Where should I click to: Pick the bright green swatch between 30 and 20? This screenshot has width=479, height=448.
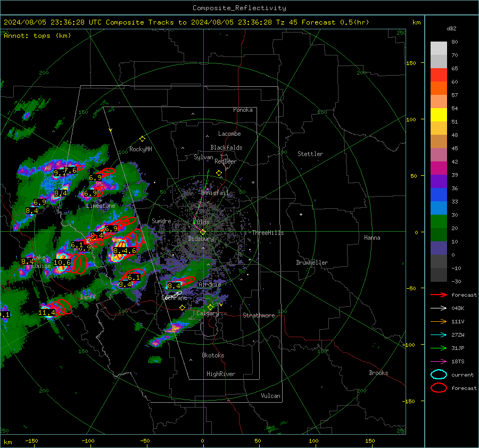439,222
